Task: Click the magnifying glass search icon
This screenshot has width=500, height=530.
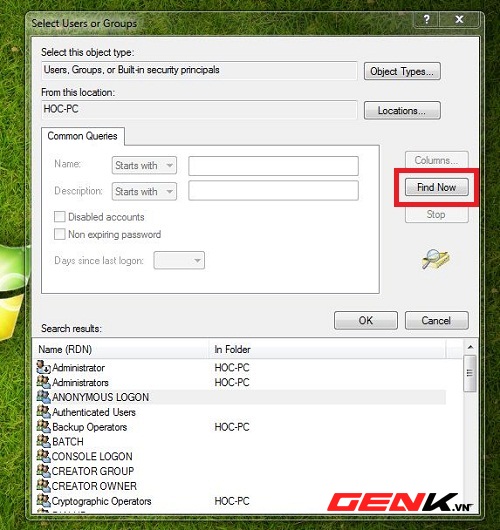Action: (x=435, y=259)
